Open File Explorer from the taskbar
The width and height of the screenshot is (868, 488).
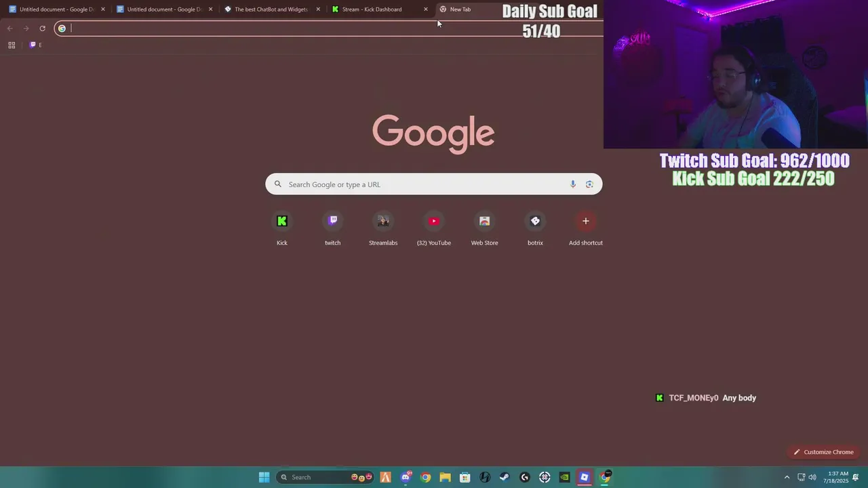(x=445, y=477)
